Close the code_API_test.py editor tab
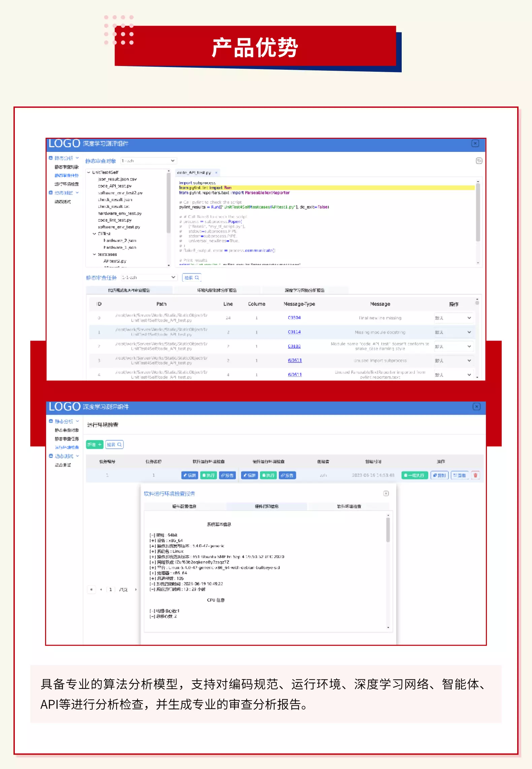Viewport: 532px width, 769px height. [216, 173]
